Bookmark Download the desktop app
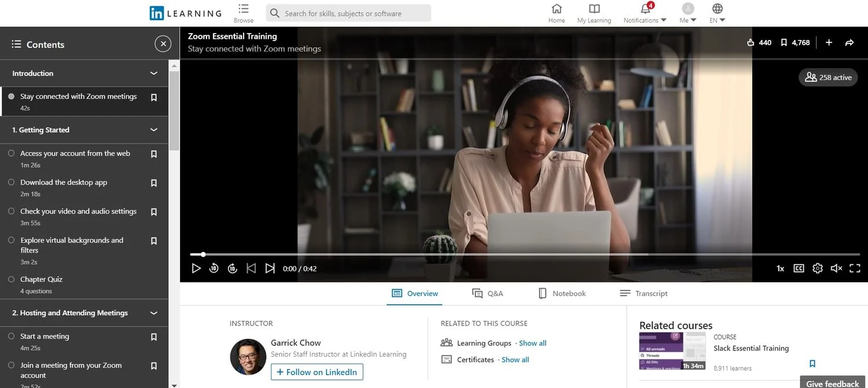 [x=154, y=183]
